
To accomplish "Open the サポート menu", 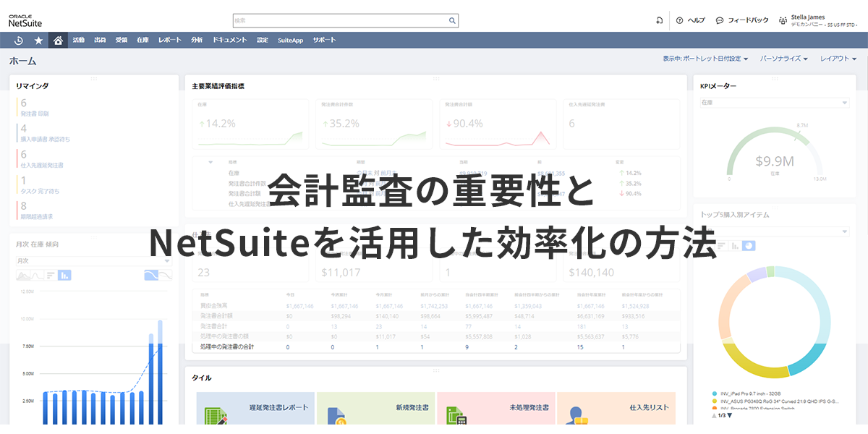I will coord(324,41).
